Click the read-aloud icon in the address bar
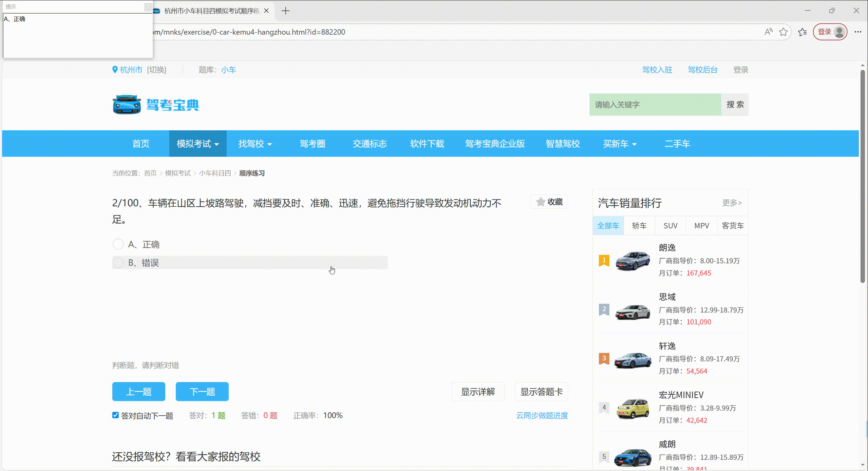This screenshot has width=868, height=471. 768,32
